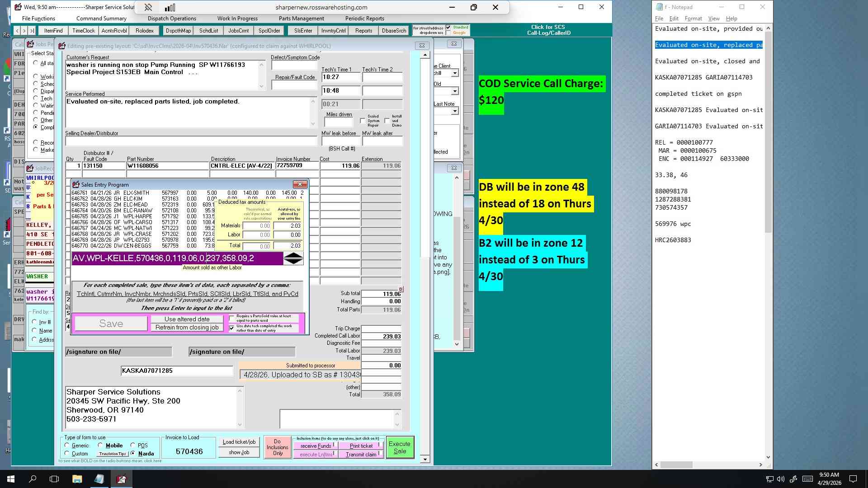The width and height of the screenshot is (868, 488).
Task: Open the Parts Management menu
Action: click(301, 19)
